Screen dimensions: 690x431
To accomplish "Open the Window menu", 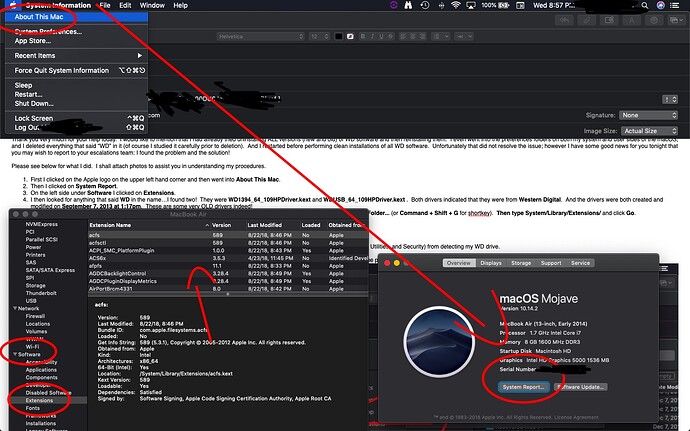I will click(x=152, y=5).
